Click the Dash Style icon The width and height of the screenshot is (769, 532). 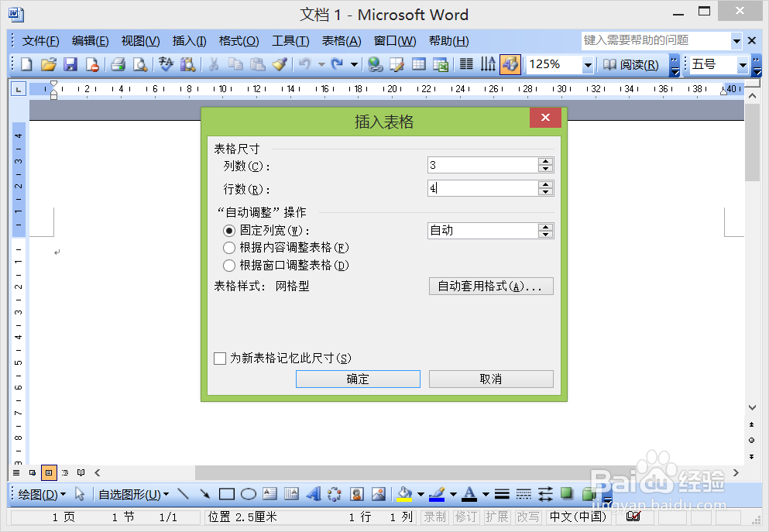pyautogui.click(x=524, y=494)
